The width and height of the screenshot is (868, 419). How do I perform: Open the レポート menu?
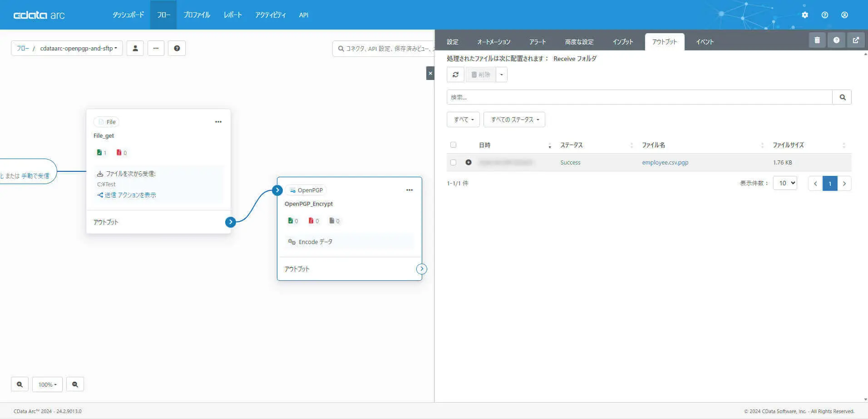click(x=233, y=15)
